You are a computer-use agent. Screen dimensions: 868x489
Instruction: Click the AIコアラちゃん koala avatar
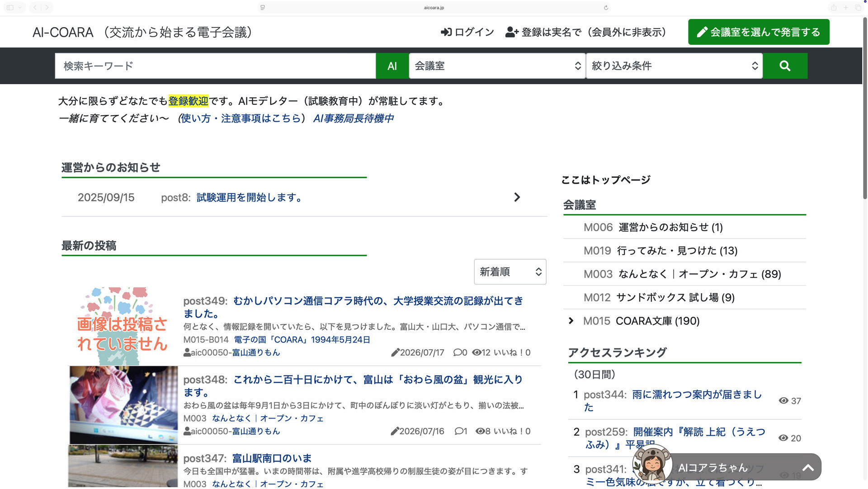pyautogui.click(x=651, y=464)
